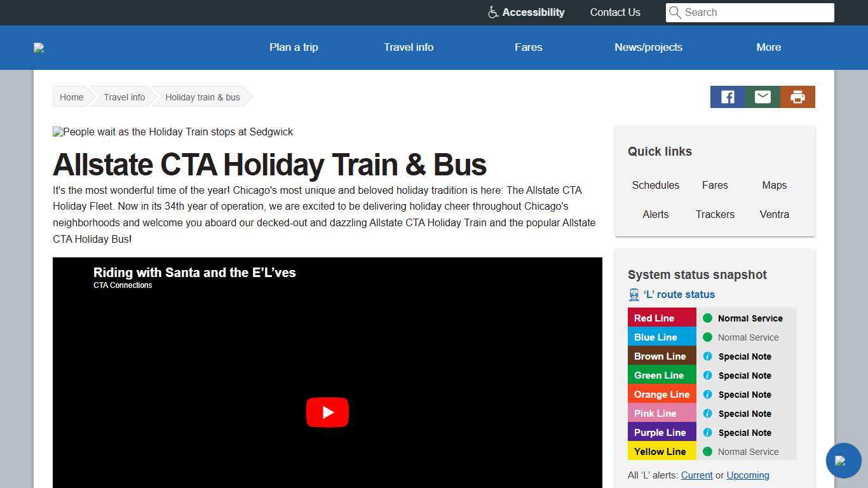Go to Home via the breadcrumb
Viewport: 868px width, 488px height.
point(71,97)
